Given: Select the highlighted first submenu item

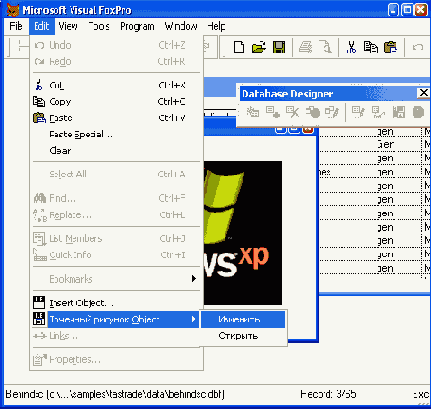Looking at the screenshot, I should point(243,319).
